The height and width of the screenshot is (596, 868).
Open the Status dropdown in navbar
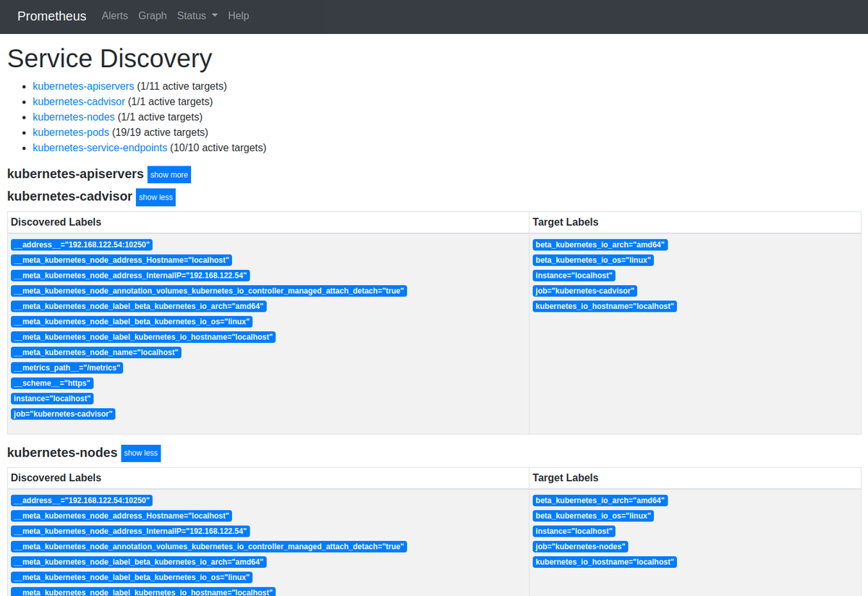pyautogui.click(x=197, y=15)
